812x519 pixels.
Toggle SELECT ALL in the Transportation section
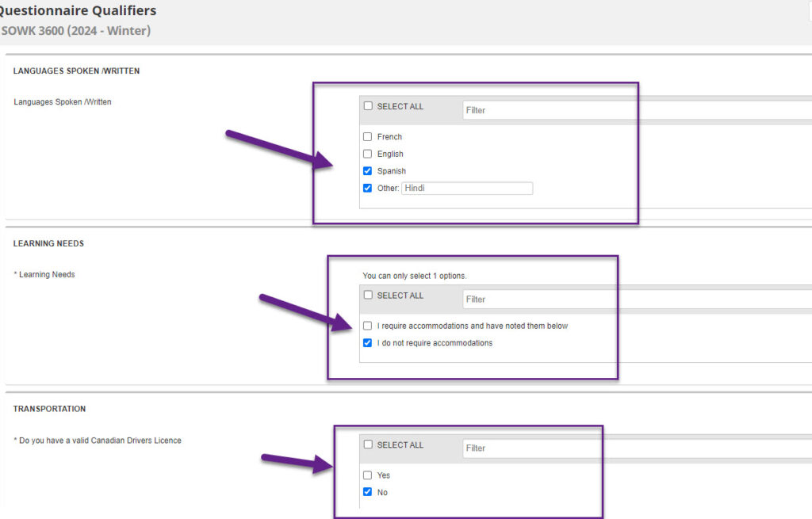tap(367, 445)
